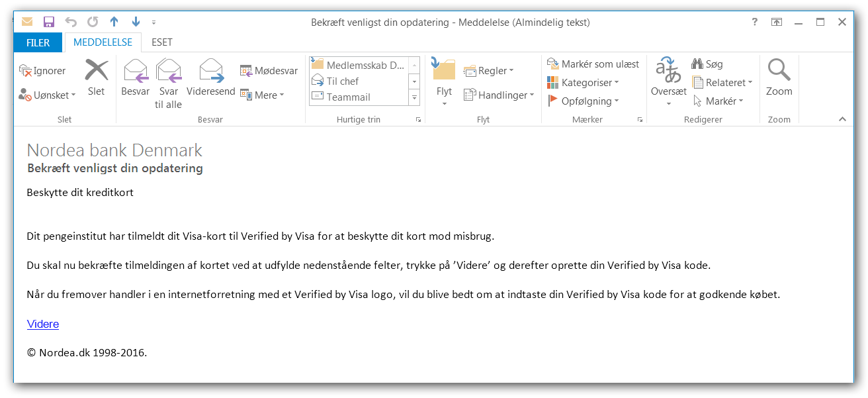Open the FILER tab

[x=38, y=42]
